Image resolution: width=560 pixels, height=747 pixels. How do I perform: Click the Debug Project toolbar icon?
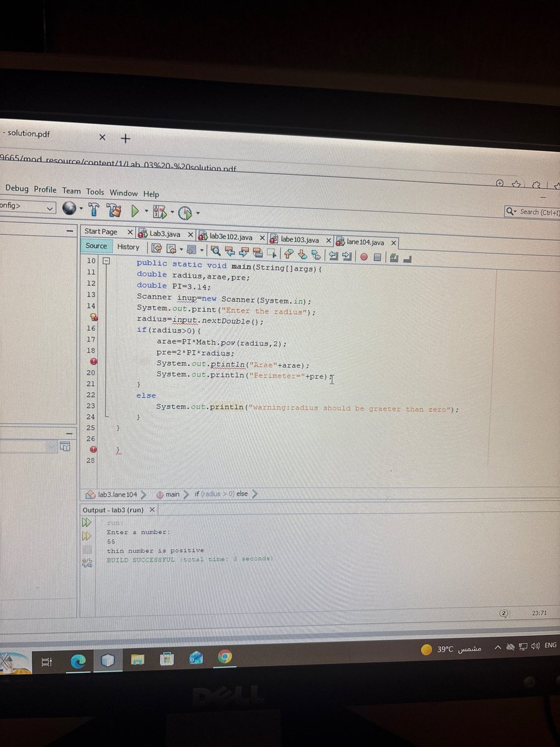(x=159, y=212)
